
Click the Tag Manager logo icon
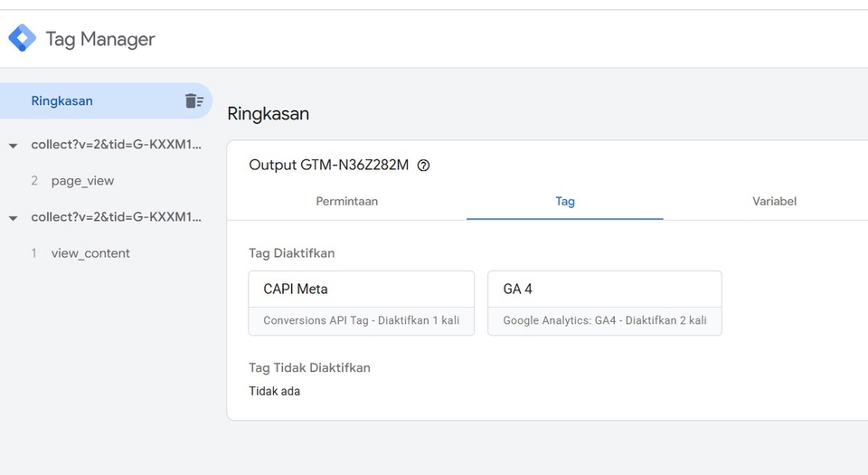(x=22, y=38)
